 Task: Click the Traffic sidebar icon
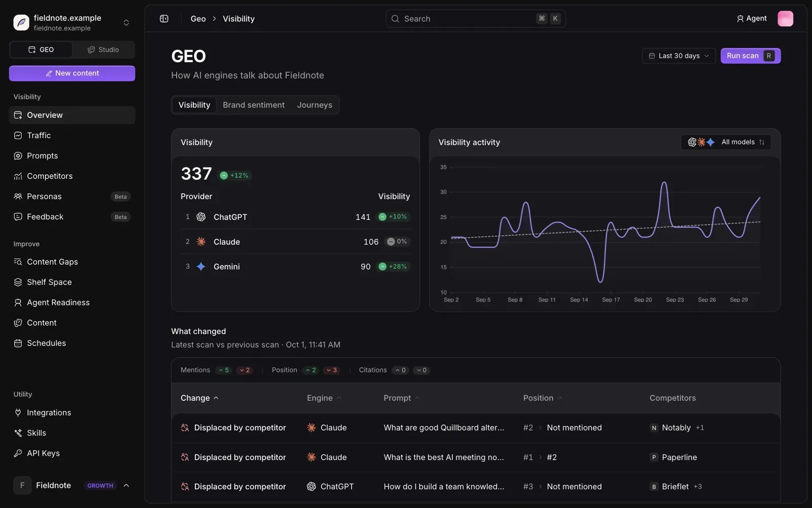18,136
